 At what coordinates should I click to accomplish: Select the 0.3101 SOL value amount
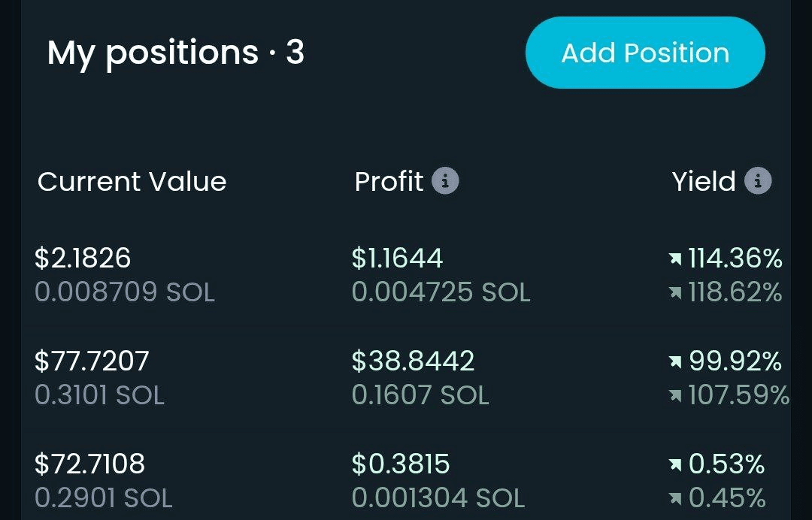pyautogui.click(x=99, y=395)
